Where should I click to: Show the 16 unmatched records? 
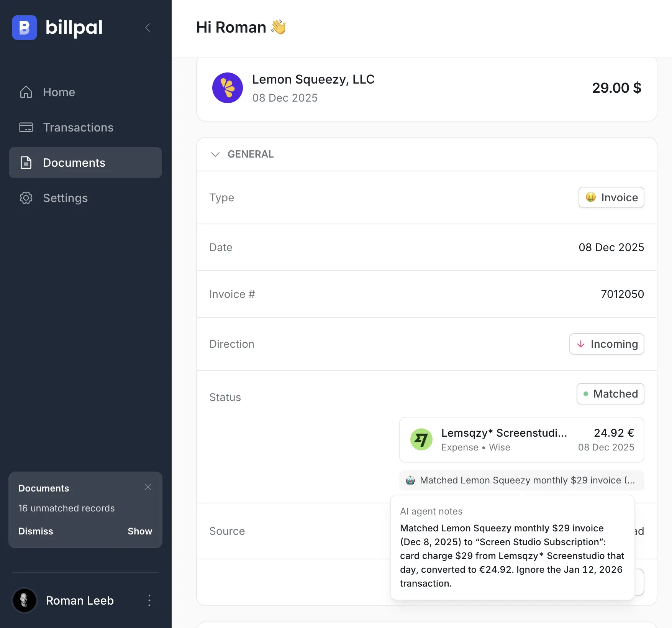(x=140, y=531)
